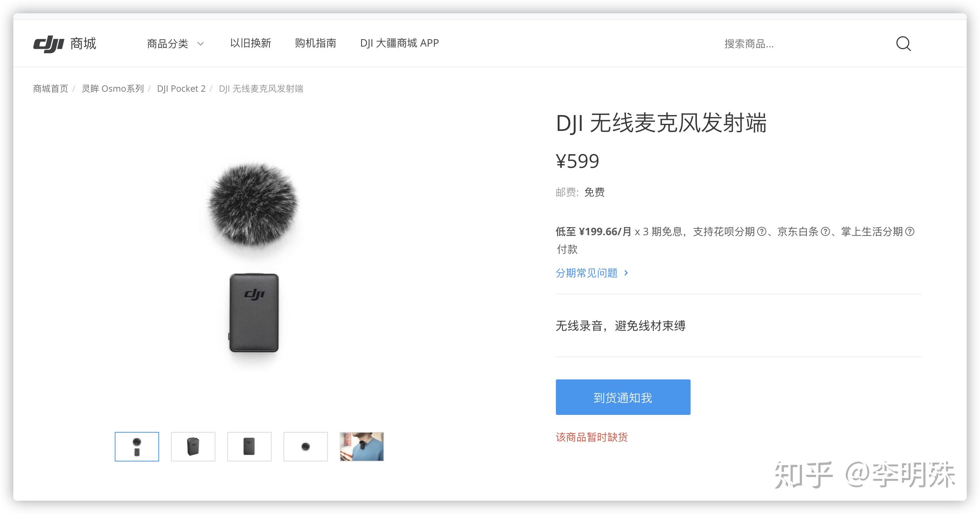980x514 pixels.
Task: Open the 以旧换新 menu item
Action: pos(250,43)
